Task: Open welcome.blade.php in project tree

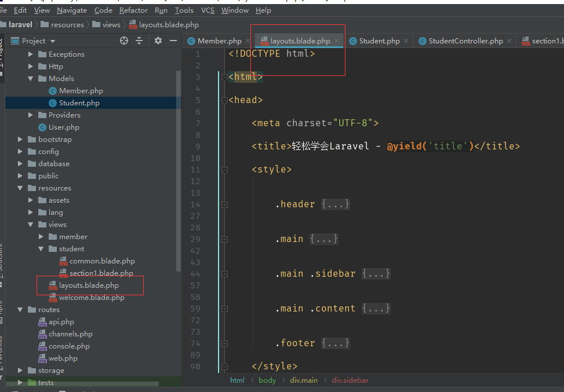Action: pyautogui.click(x=92, y=298)
